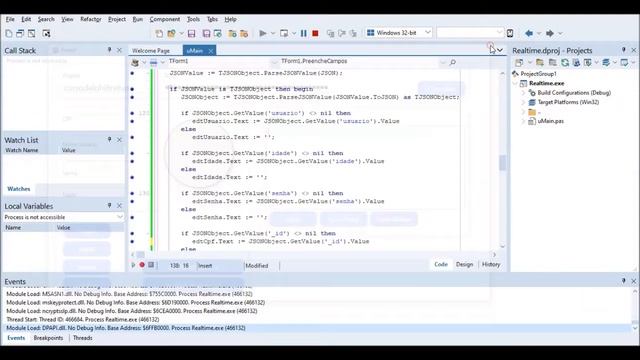This screenshot has width=640, height=360.
Task: Open the editor tabs overflow chevron
Action: (x=500, y=50)
